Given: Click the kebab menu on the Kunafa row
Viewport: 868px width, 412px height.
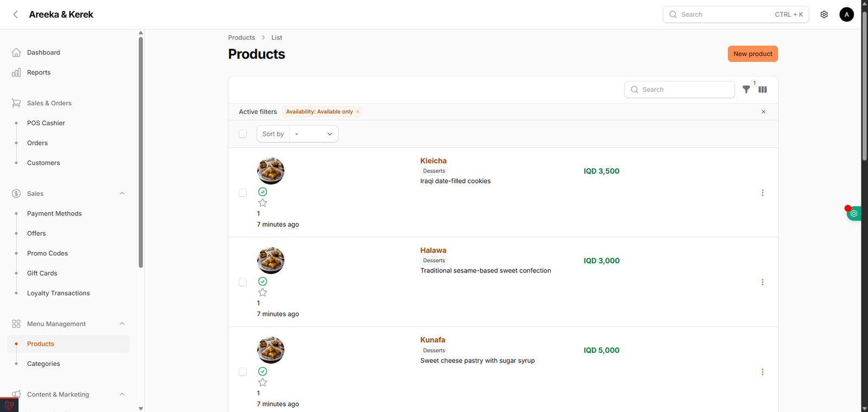Looking at the screenshot, I should 763,372.
